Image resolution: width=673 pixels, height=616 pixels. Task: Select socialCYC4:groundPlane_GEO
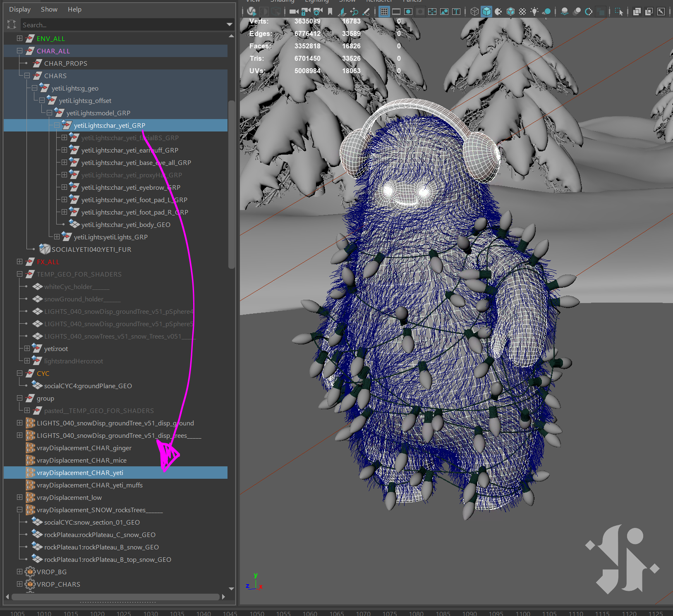point(88,386)
